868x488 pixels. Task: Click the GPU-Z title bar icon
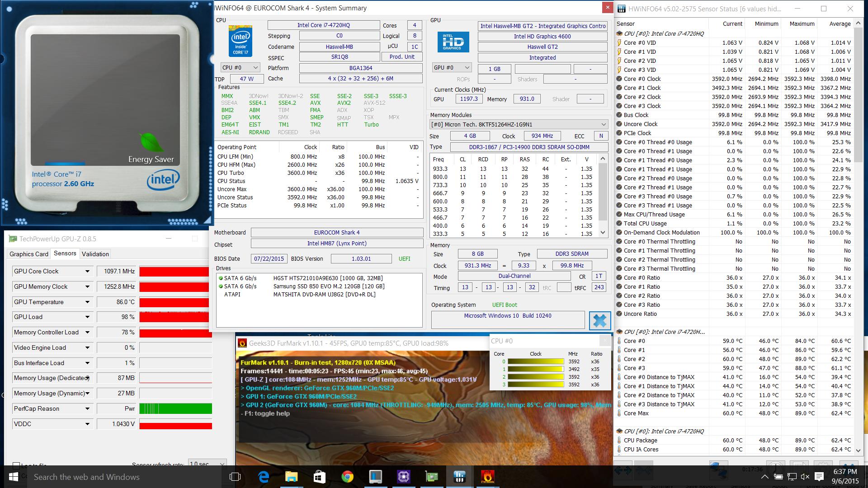click(x=13, y=239)
